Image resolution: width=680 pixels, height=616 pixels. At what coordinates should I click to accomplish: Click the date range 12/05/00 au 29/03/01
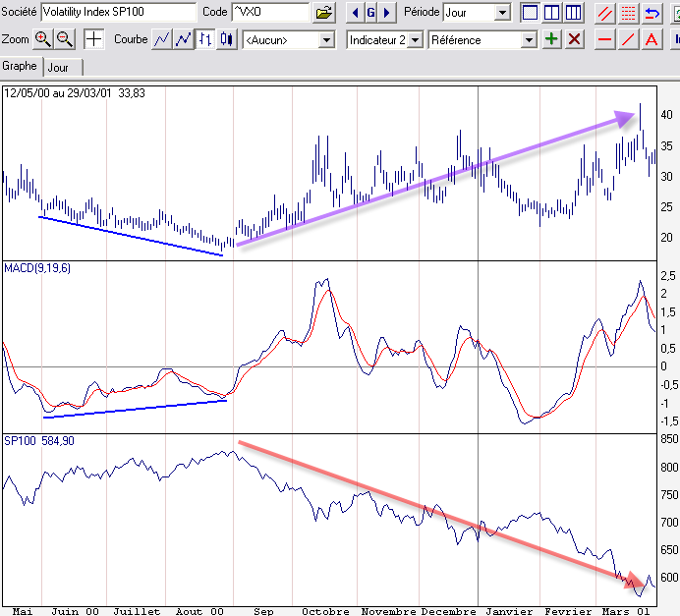pyautogui.click(x=58, y=93)
